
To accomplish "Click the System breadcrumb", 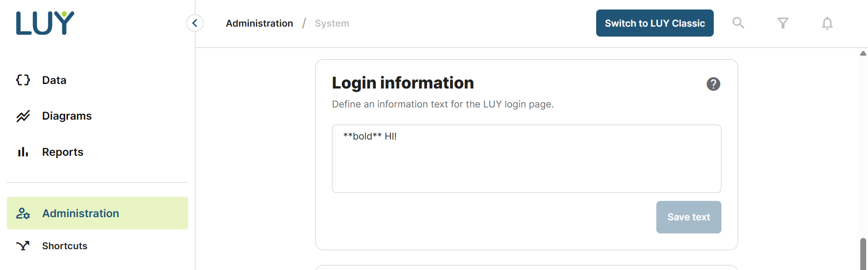I will point(332,23).
